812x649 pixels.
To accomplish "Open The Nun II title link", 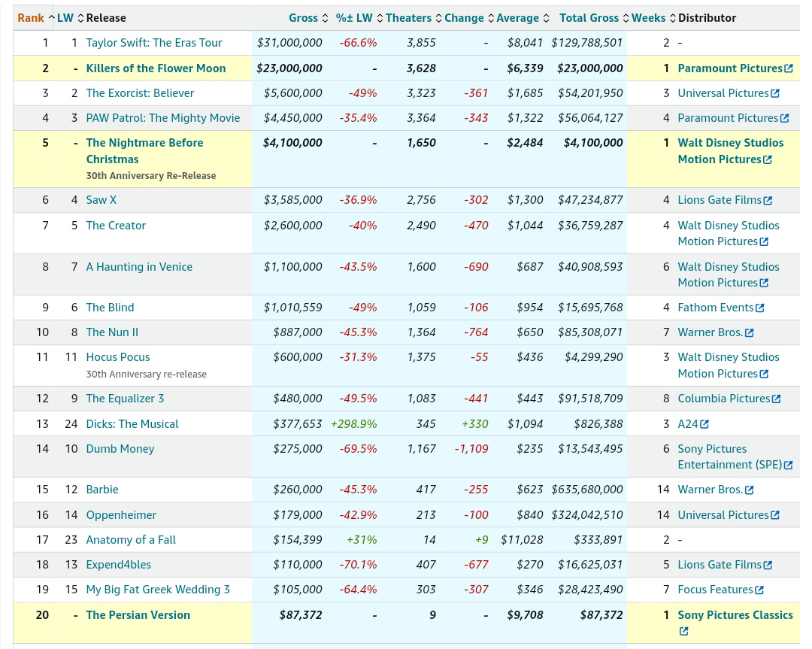I will pos(112,332).
